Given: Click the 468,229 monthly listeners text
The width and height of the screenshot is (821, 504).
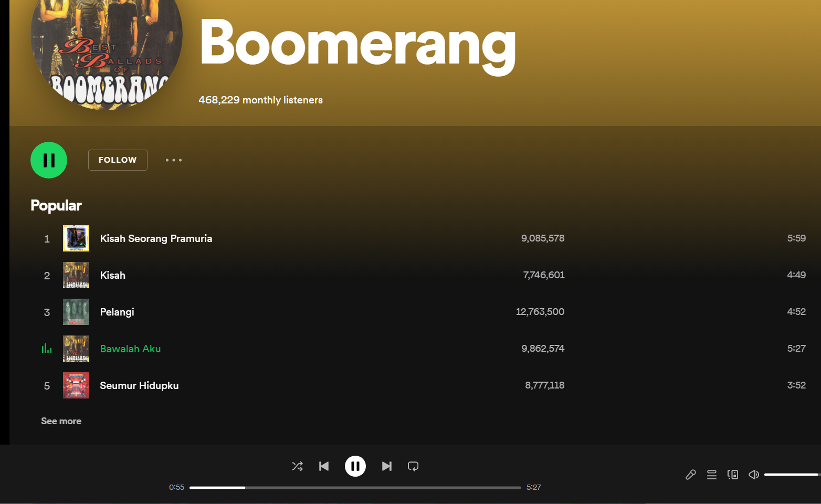Looking at the screenshot, I should (x=260, y=100).
